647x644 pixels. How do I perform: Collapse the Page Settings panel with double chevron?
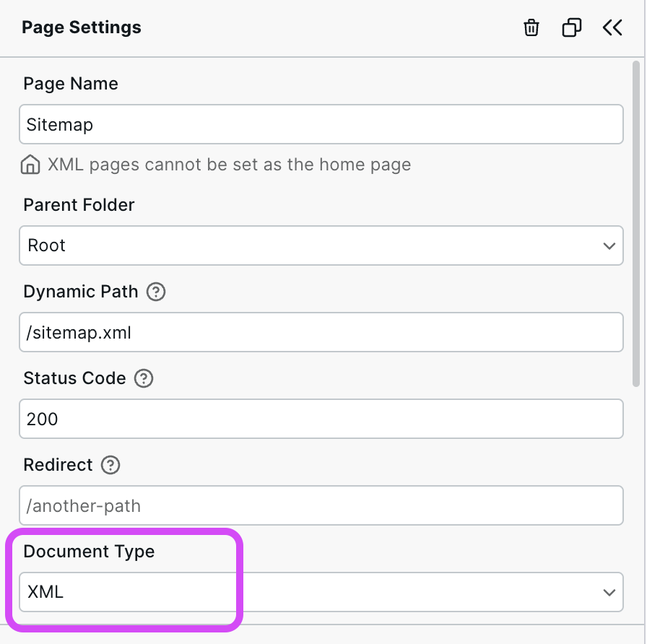click(612, 27)
